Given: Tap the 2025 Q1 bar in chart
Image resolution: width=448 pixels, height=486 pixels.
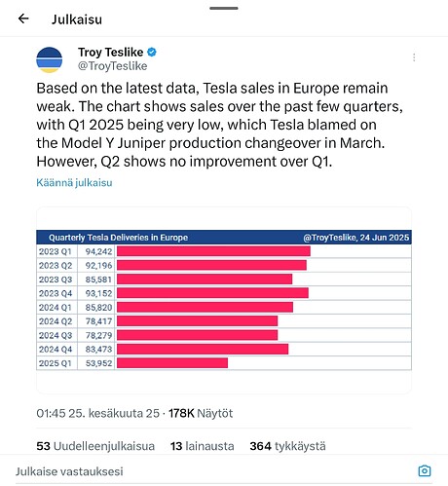Looking at the screenshot, I should [x=172, y=363].
